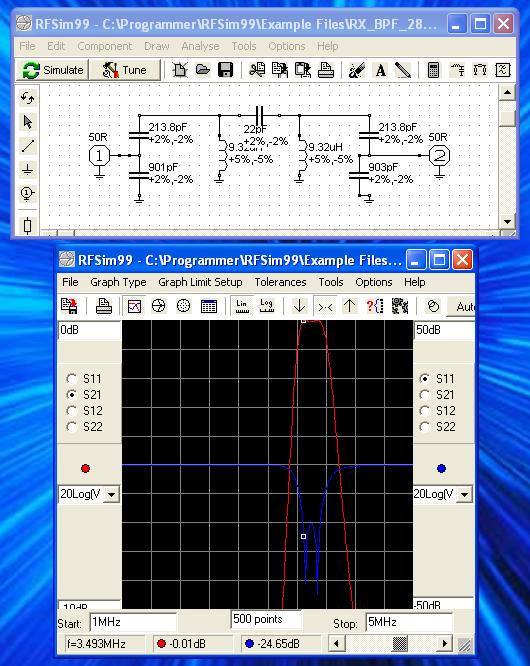Image resolution: width=530 pixels, height=666 pixels.
Task: Select left axis S22 radio button
Action: coord(72,427)
